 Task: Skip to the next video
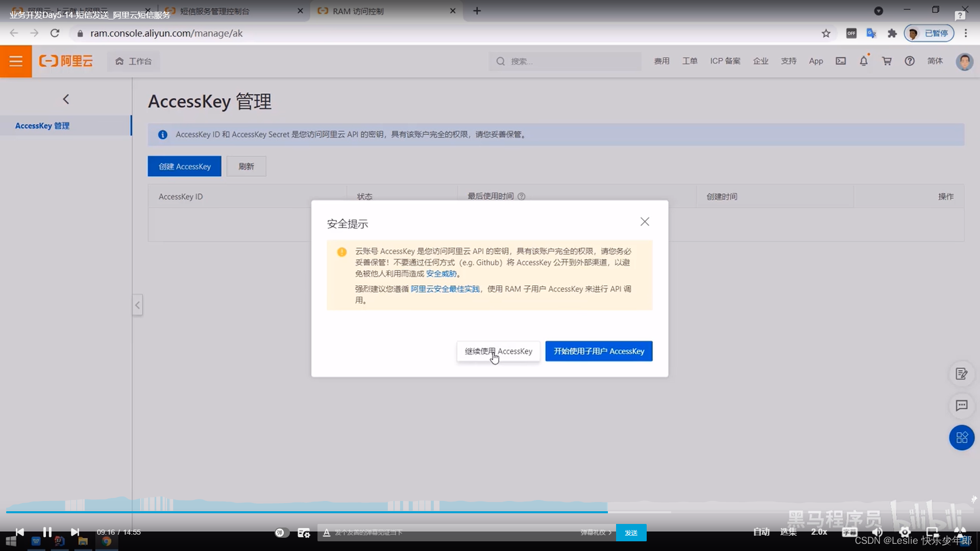coord(75,532)
